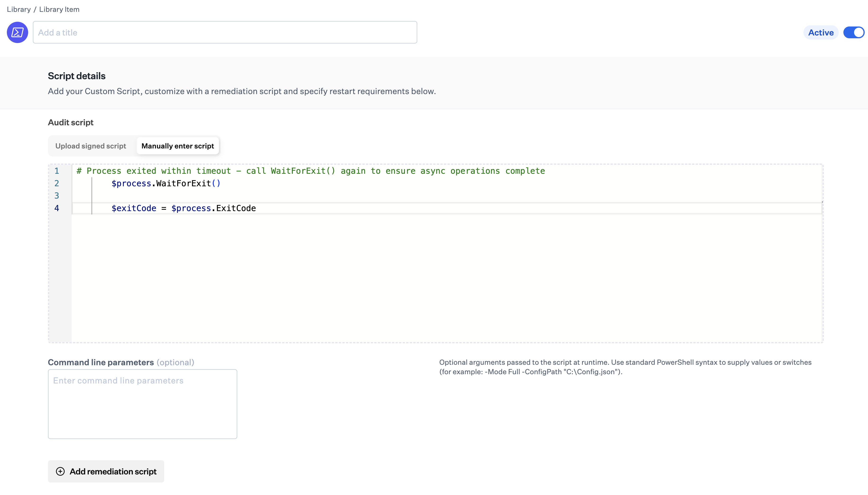
Task: Select the Manually enter script tab
Action: 178,146
